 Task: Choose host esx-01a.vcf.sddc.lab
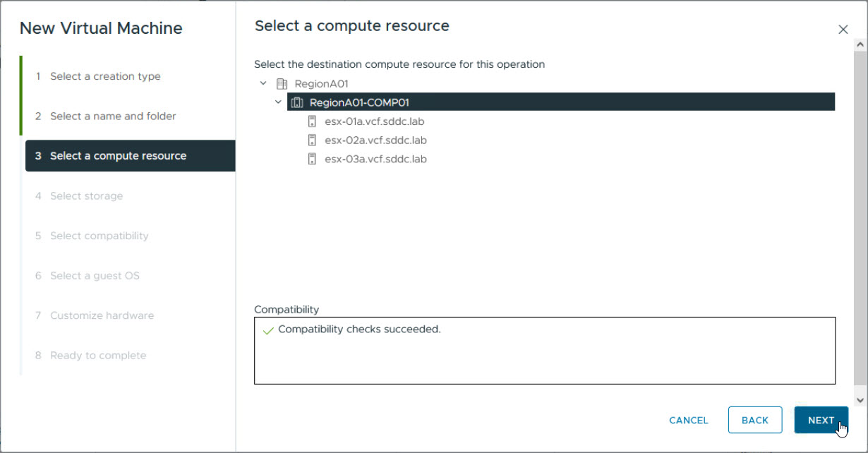click(375, 121)
